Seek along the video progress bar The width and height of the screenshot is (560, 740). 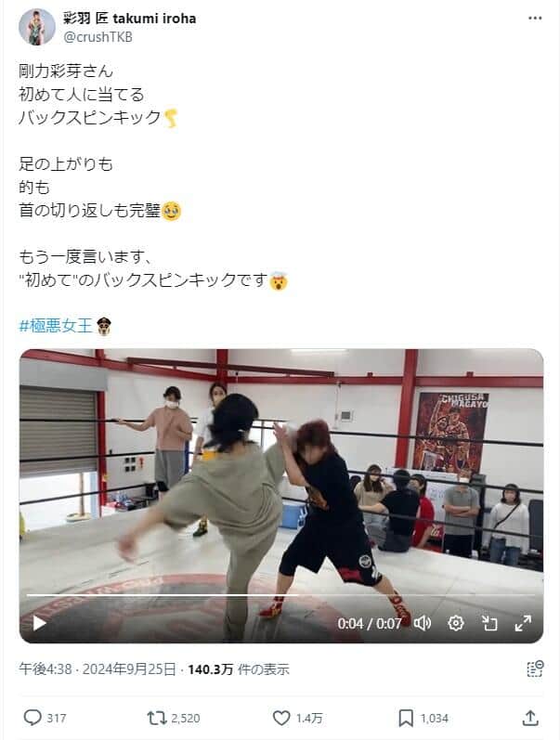(x=280, y=595)
